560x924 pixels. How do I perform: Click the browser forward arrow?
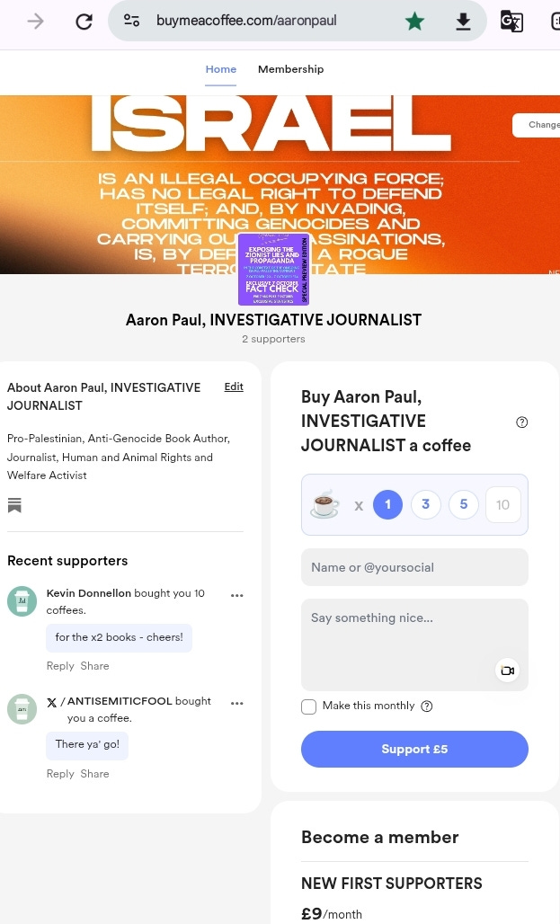point(35,22)
